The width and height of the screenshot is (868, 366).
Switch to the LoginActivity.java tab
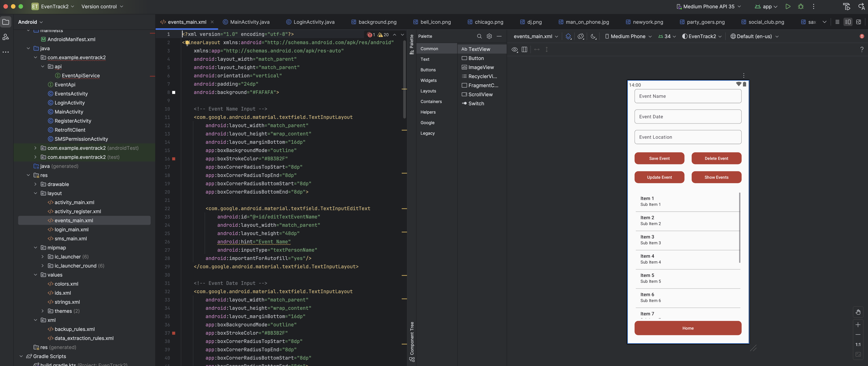(x=310, y=22)
